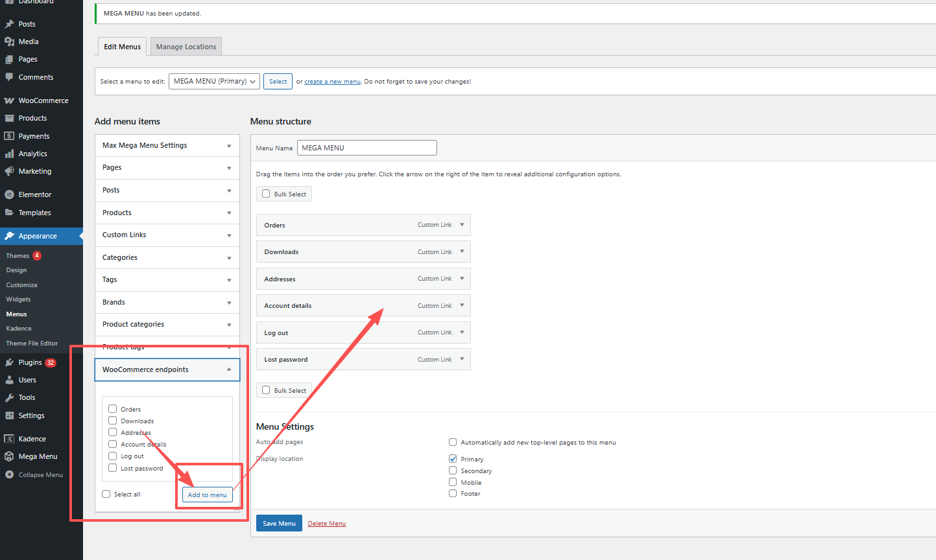Click the Menu Name text field
Screen dimensions: 936x560
click(366, 148)
